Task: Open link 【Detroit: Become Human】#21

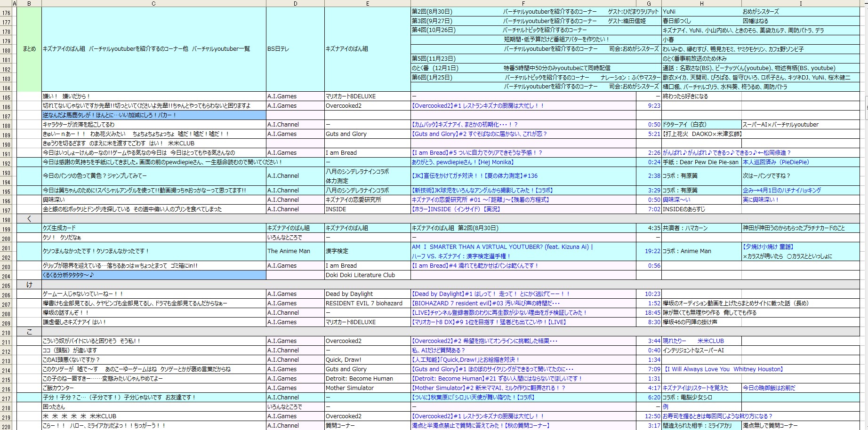Action: click(x=497, y=379)
